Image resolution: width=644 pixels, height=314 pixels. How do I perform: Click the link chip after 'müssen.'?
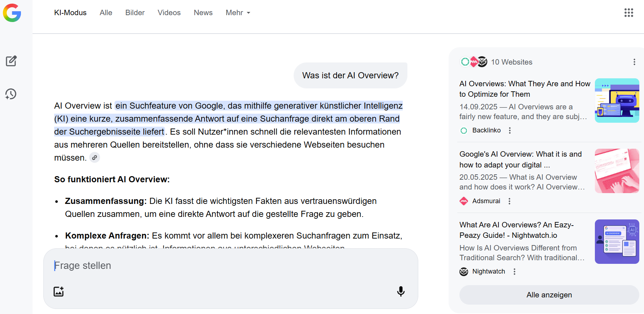click(x=95, y=158)
